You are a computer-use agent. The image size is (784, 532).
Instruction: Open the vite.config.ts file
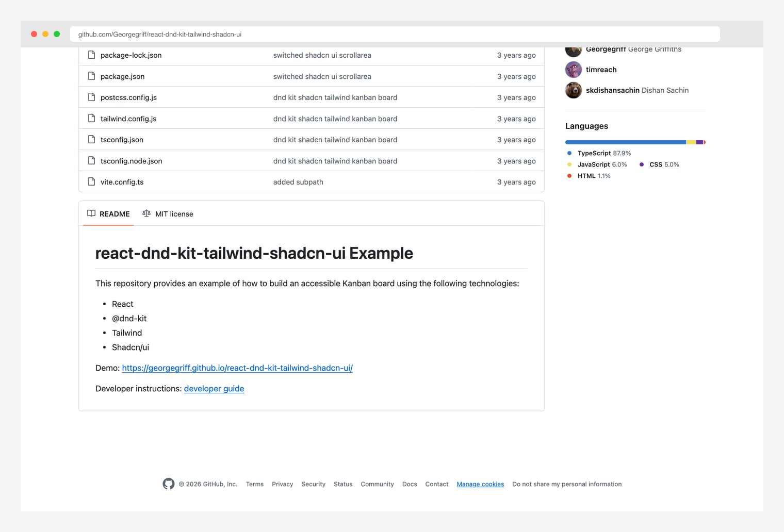pyautogui.click(x=122, y=182)
